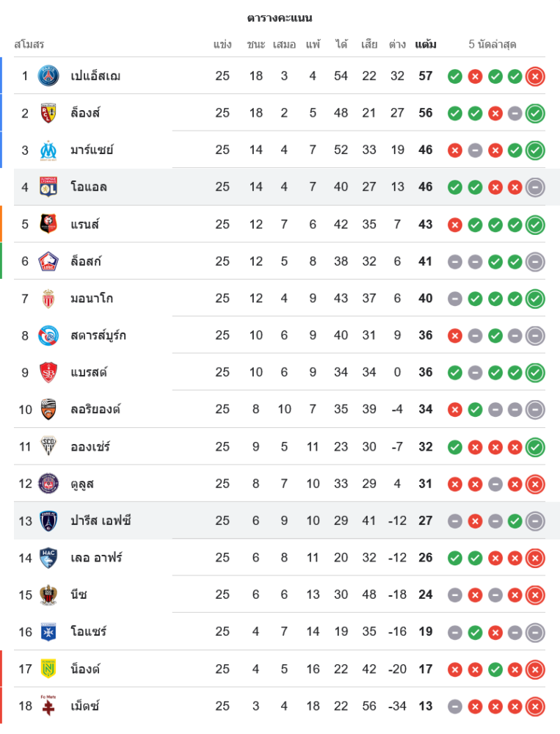
Task: Click the PSG club crest icon
Action: click(48, 76)
